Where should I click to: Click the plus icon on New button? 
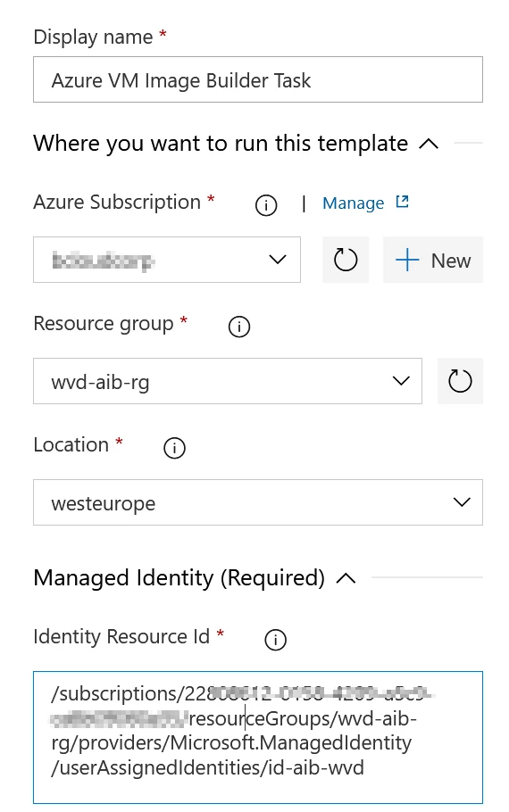point(407,260)
